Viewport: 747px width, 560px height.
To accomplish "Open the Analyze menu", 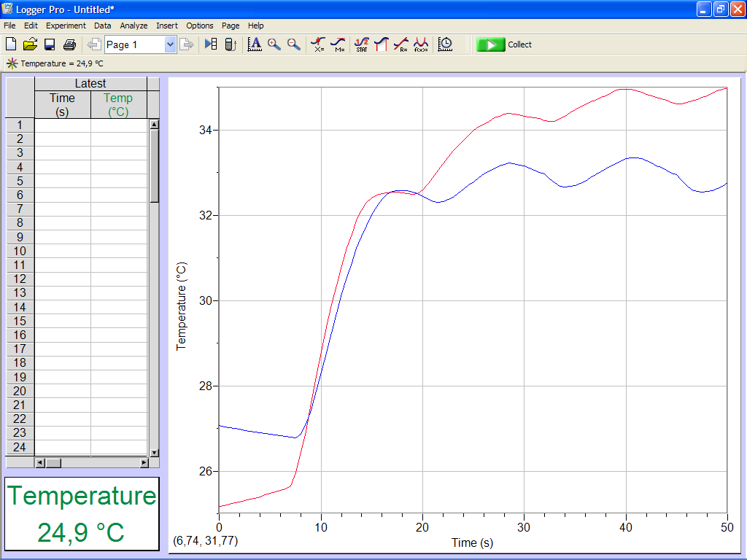I will click(133, 26).
